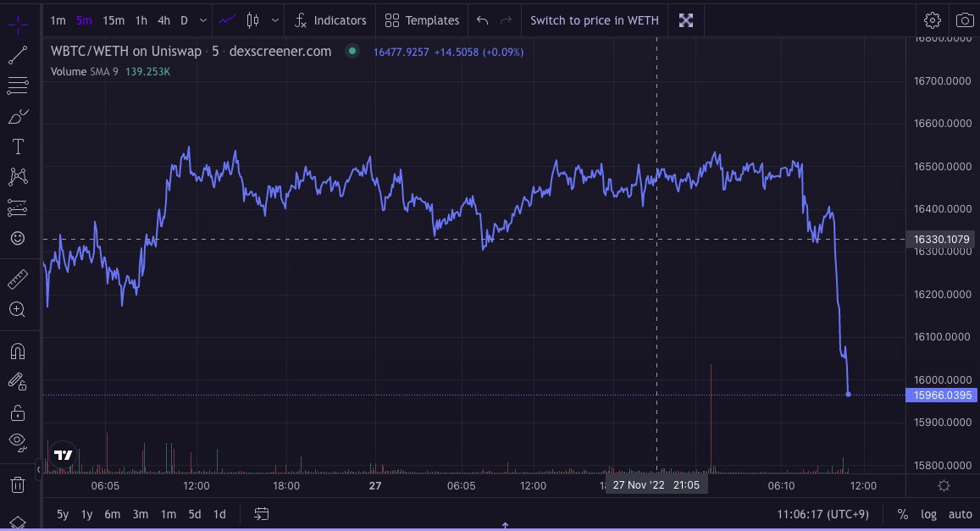
Task: Switch to the D daily timeframe
Action: (x=184, y=20)
